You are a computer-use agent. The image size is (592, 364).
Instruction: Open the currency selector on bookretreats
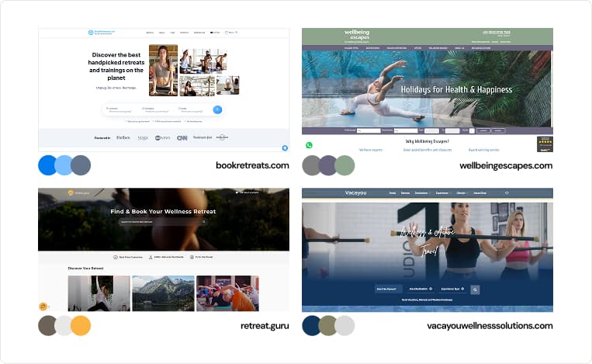click(215, 33)
